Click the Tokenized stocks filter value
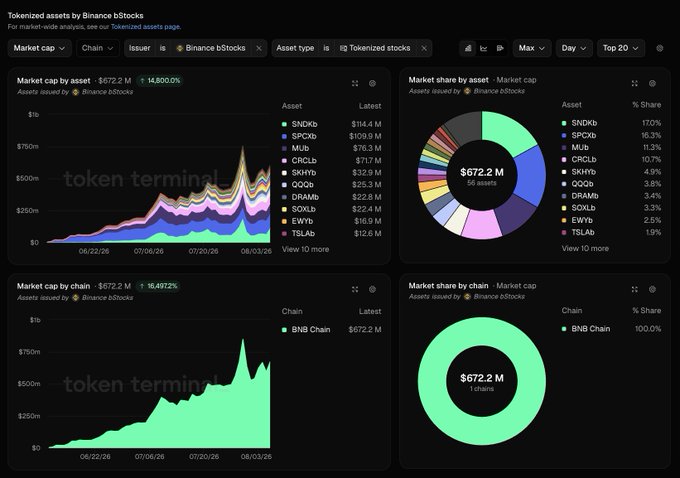Viewport: 680px width, 478px height. pyautogui.click(x=375, y=48)
